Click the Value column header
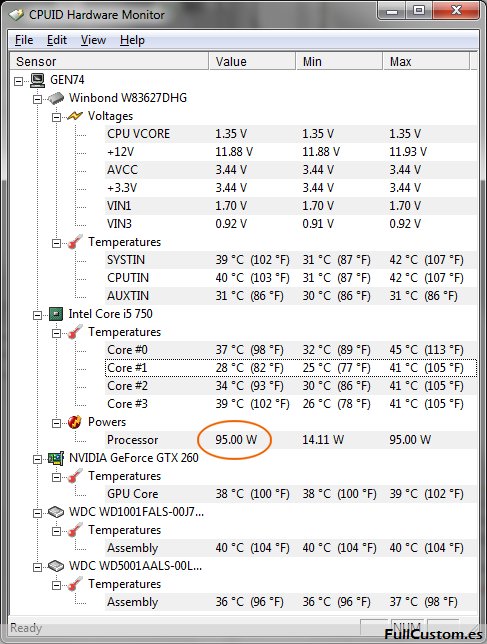The image size is (487, 644). 252,62
